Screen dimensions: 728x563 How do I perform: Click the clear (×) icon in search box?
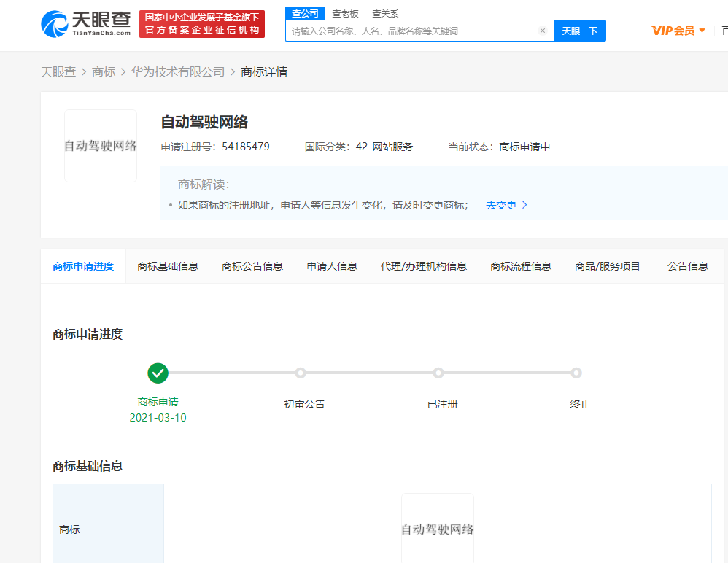point(543,31)
